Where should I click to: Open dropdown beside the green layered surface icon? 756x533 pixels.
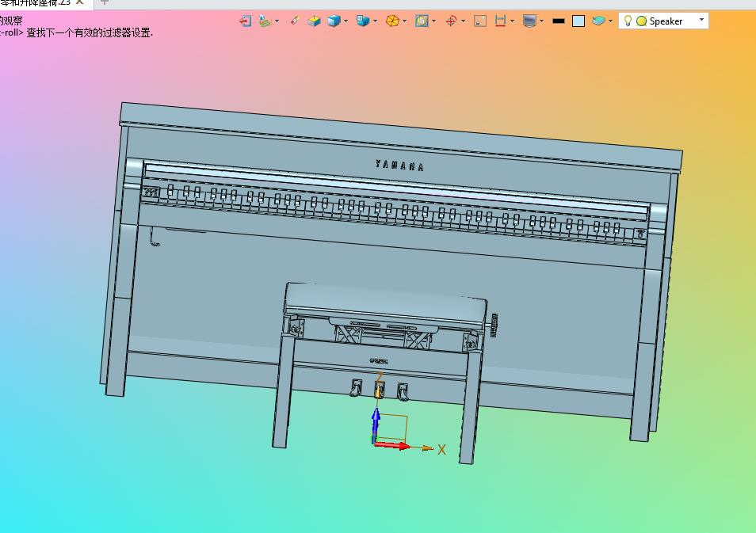coord(277,21)
